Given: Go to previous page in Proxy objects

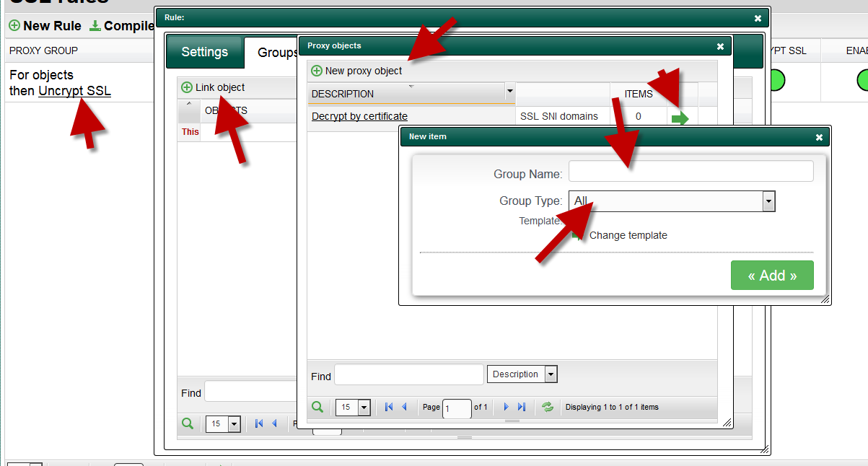Looking at the screenshot, I should 404,407.
